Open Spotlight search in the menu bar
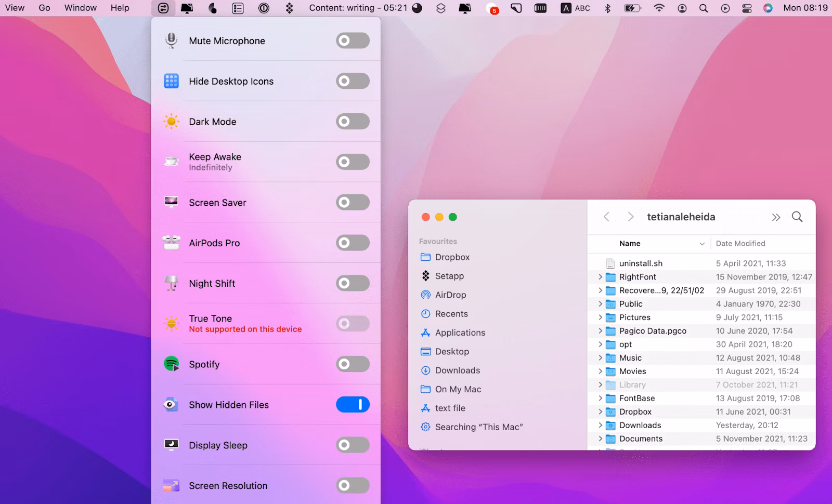Image resolution: width=832 pixels, height=504 pixels. click(703, 8)
